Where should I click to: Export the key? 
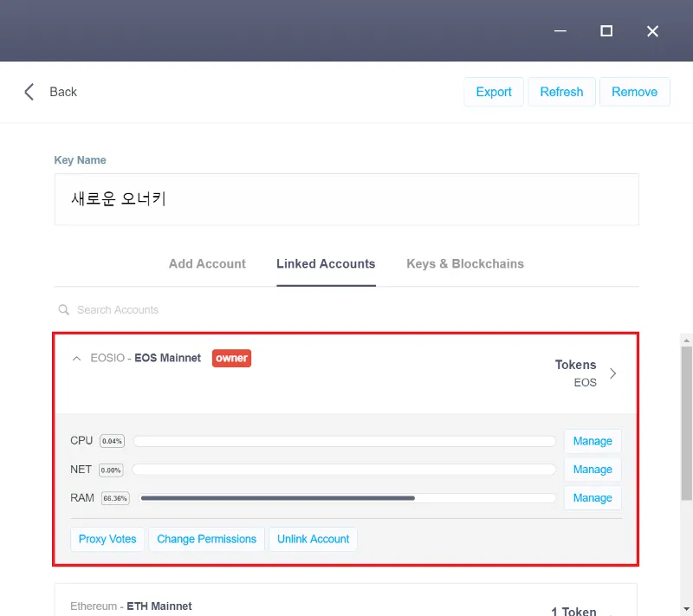pyautogui.click(x=494, y=92)
